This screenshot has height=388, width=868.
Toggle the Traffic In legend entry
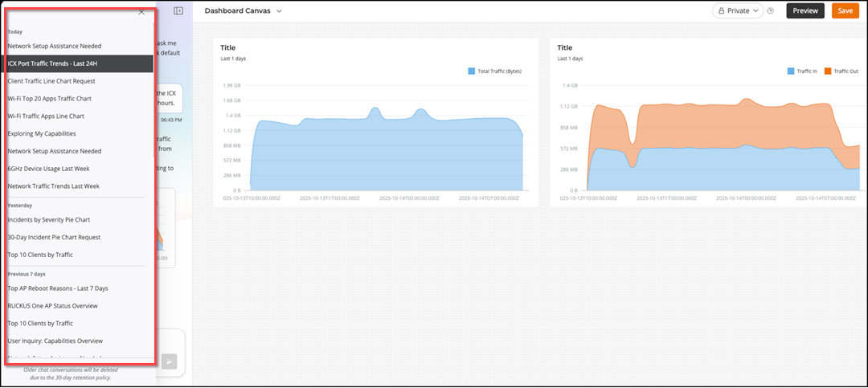pos(801,71)
